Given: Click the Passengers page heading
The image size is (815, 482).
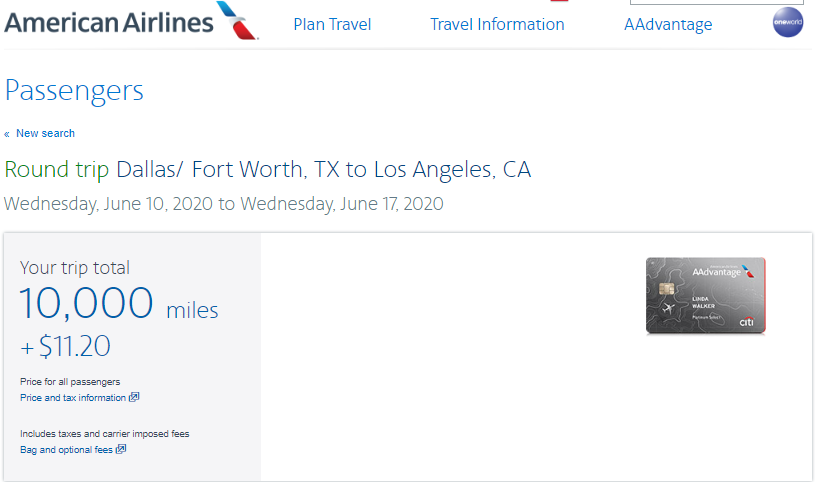Looking at the screenshot, I should coord(74,91).
